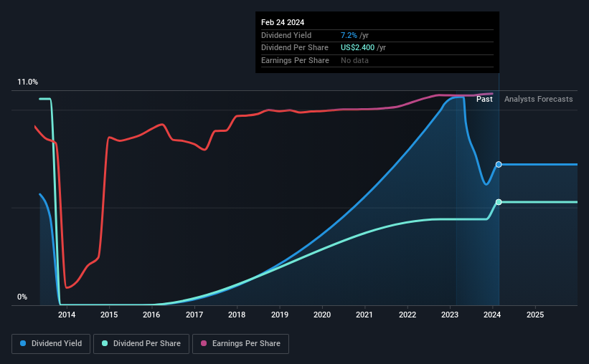Click the 0% y-axis label
Image resolution: width=589 pixels, height=364 pixels.
[22, 297]
